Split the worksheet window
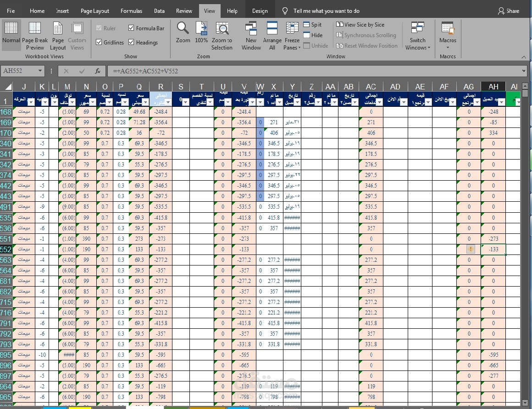This screenshot has height=409, width=532. click(x=312, y=24)
